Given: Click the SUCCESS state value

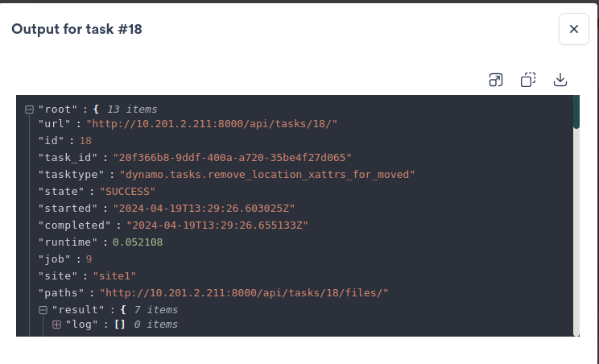Looking at the screenshot, I should (x=133, y=191).
